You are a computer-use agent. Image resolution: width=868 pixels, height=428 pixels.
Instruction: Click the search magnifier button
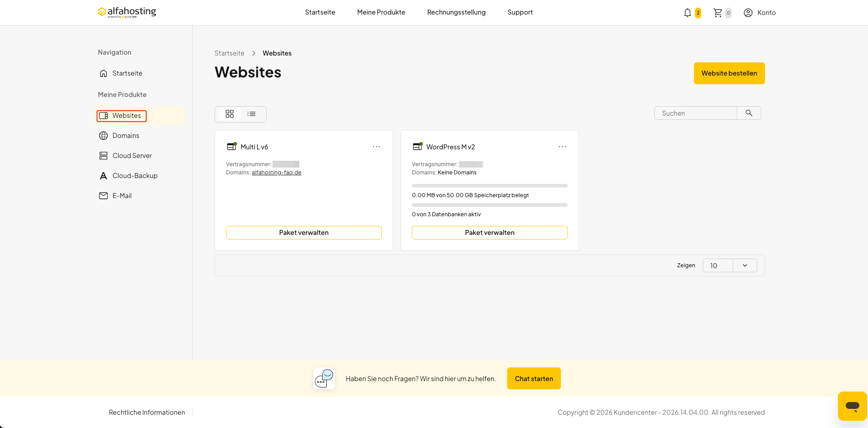pyautogui.click(x=749, y=113)
